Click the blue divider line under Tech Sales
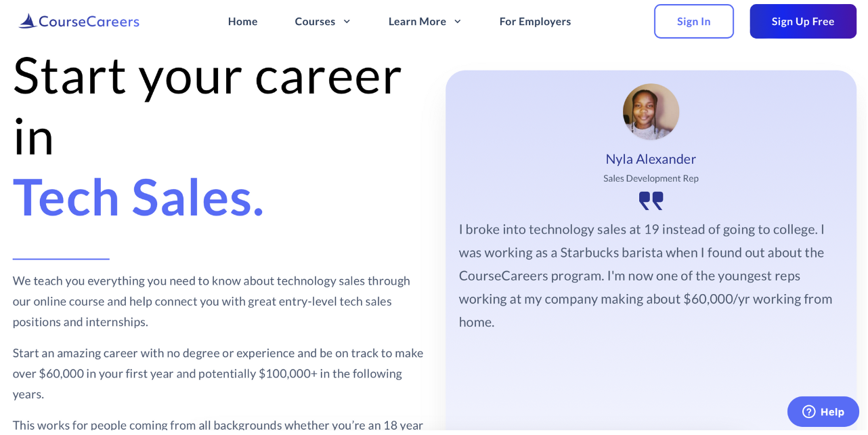Image resolution: width=868 pixels, height=435 pixels. point(60,259)
